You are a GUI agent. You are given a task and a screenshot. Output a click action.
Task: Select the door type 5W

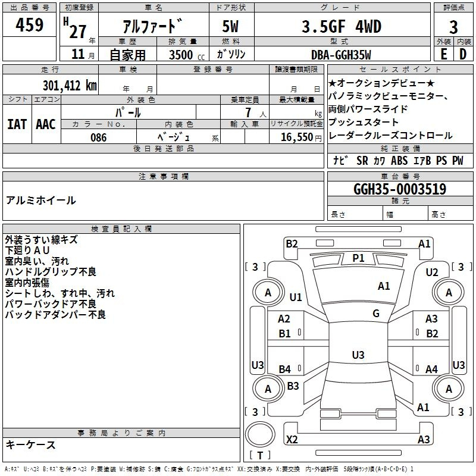230,26
